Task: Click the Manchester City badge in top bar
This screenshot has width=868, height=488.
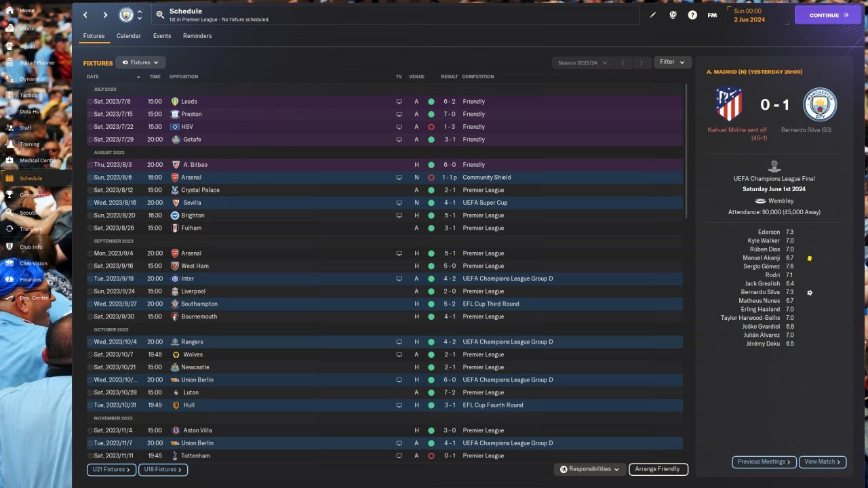Action: 126,15
